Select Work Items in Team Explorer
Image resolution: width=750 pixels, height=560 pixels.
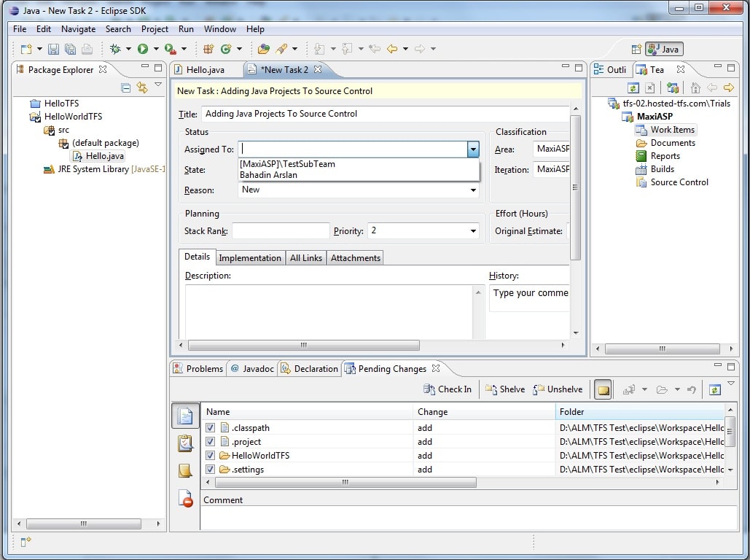point(672,130)
